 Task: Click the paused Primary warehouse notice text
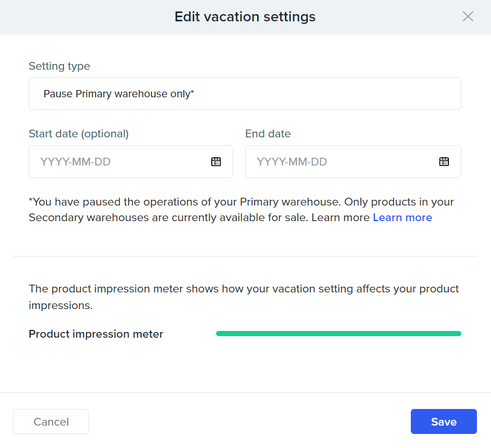pos(241,210)
